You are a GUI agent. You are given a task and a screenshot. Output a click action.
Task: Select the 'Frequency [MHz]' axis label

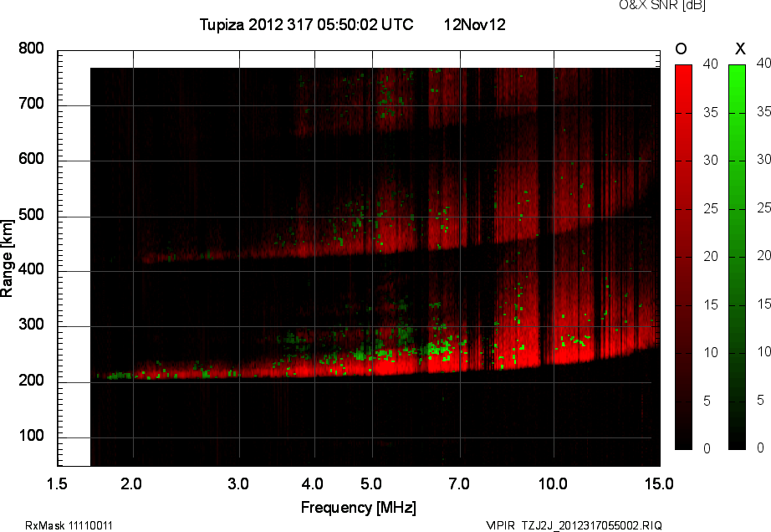pos(358,508)
